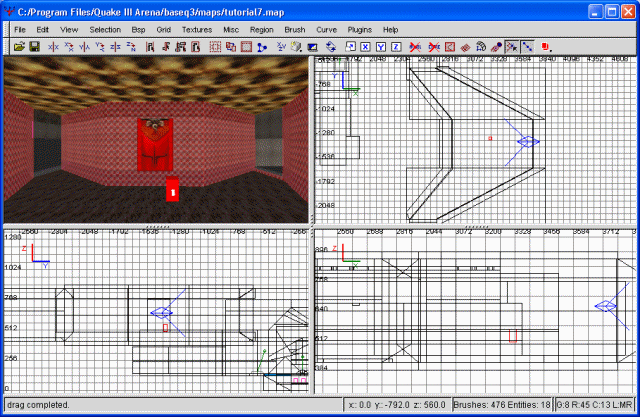Open the Curve menu
The width and height of the screenshot is (640, 417).
(x=327, y=30)
